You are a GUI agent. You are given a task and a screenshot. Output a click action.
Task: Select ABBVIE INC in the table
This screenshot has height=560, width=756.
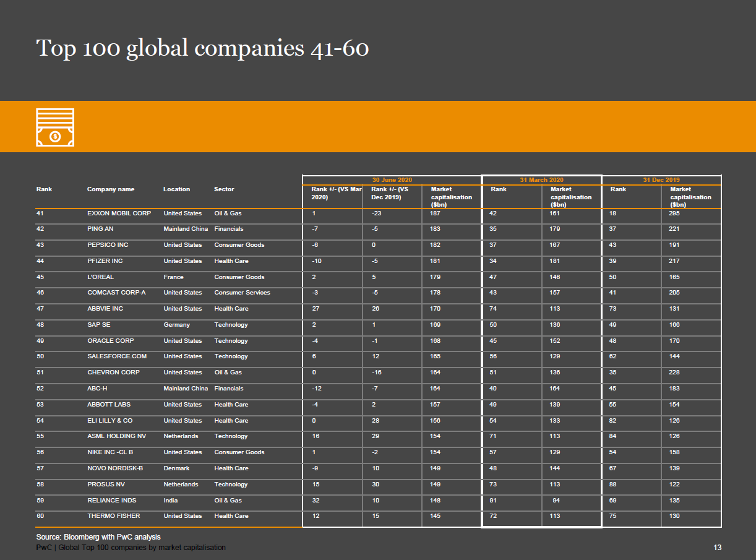pos(105,309)
